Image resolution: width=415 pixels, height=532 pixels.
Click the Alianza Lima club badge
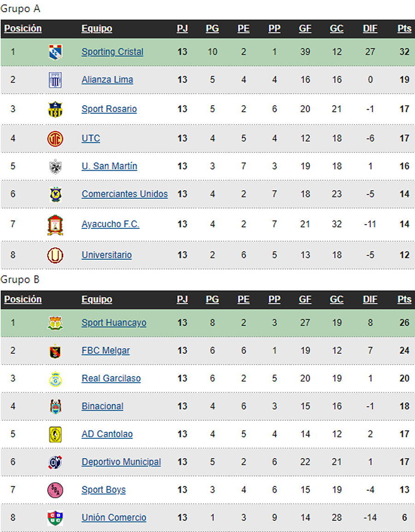tap(55, 80)
